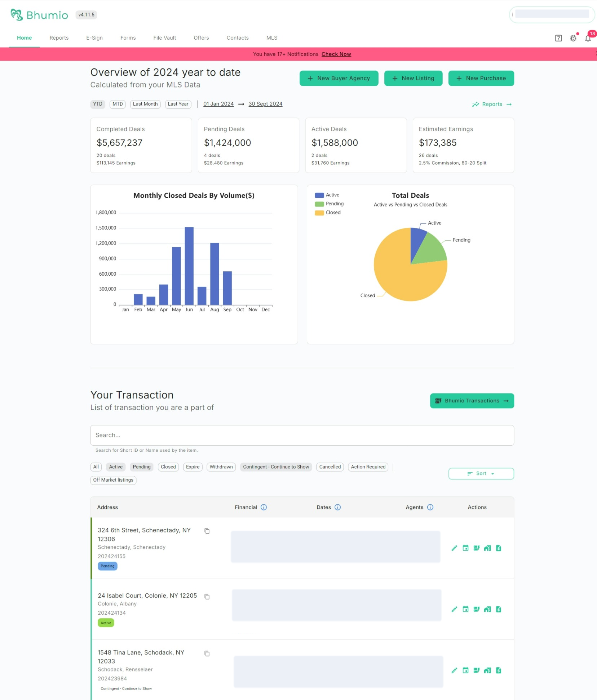Screen dimensions: 597x700
Task: Edit 324 6th Street with the pencil icon
Action: click(x=454, y=548)
